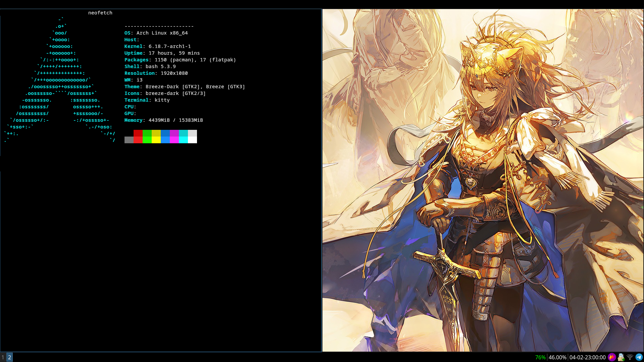Open the Flameshot tray icon
This screenshot has height=362, width=644.
[612, 357]
